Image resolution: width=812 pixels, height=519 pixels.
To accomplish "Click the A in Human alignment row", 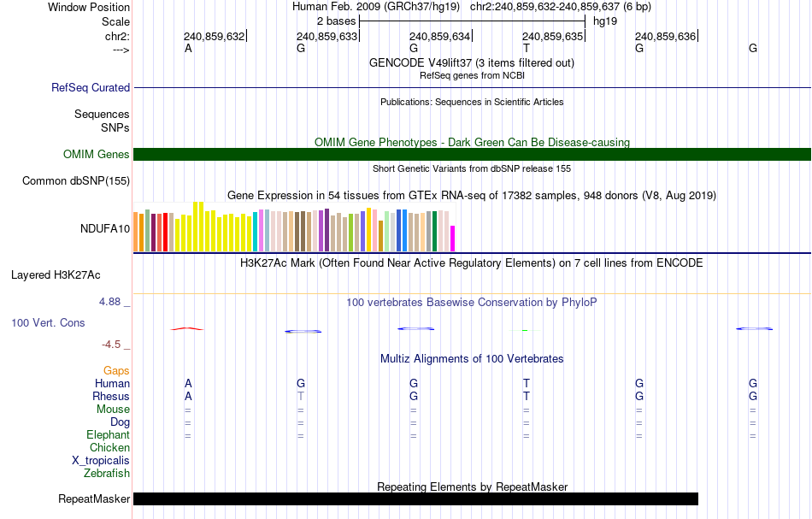I will click(x=188, y=383).
